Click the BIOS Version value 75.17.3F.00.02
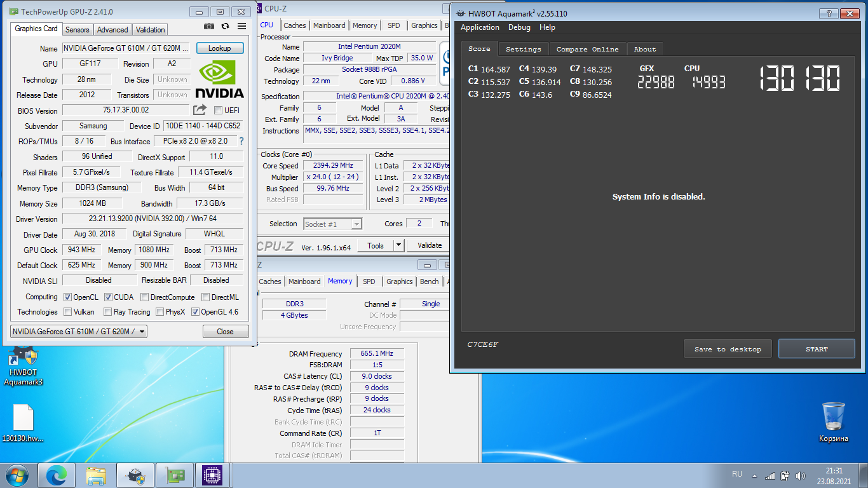The image size is (868, 488). point(126,110)
